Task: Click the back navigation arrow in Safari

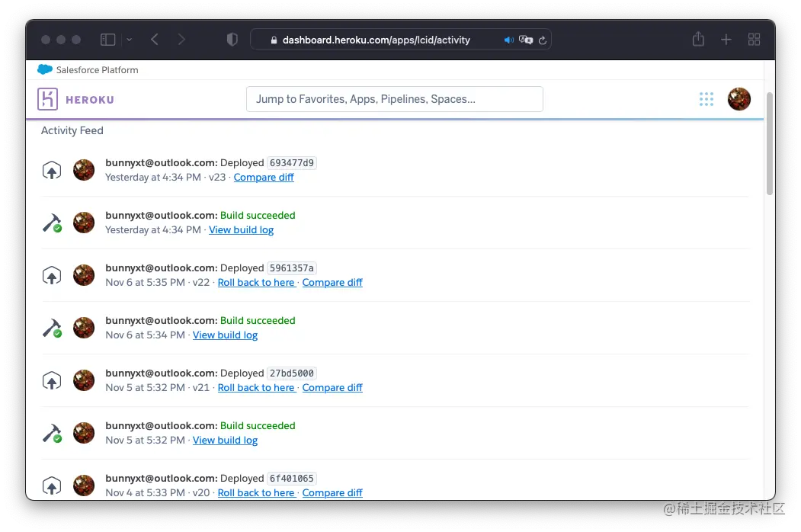Action: (155, 39)
